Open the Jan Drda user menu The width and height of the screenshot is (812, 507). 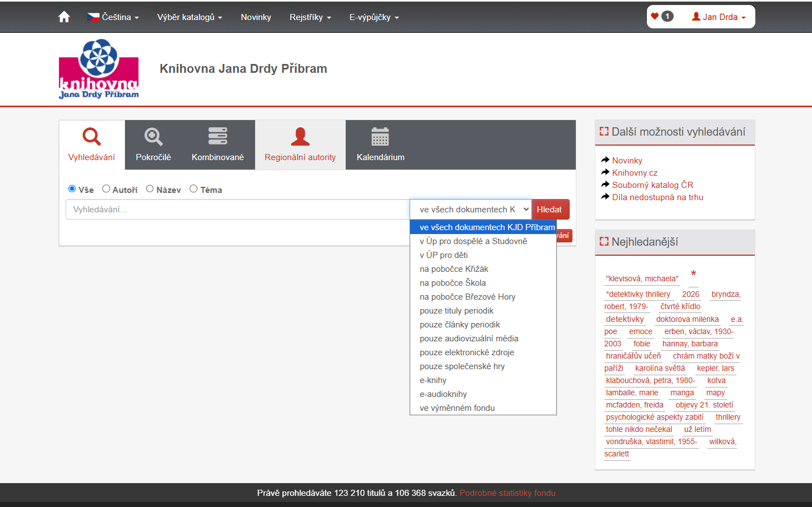[719, 17]
